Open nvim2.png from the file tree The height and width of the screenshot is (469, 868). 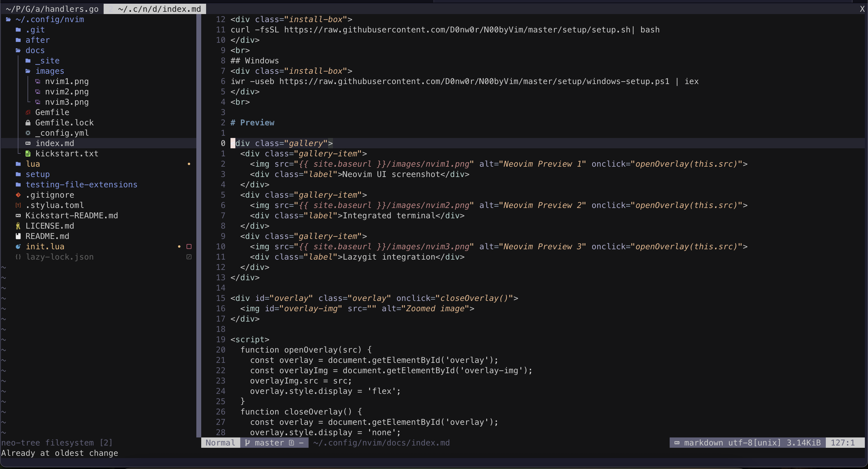[x=67, y=92]
